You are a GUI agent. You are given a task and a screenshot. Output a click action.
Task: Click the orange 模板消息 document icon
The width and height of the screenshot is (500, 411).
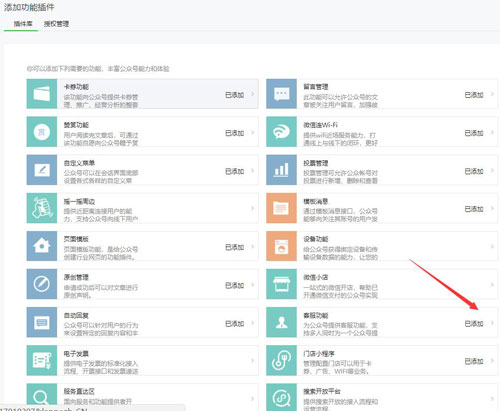click(281, 208)
